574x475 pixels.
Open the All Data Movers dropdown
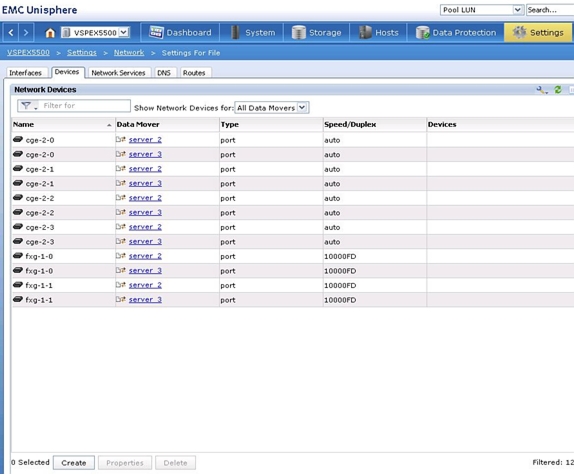[x=272, y=108]
